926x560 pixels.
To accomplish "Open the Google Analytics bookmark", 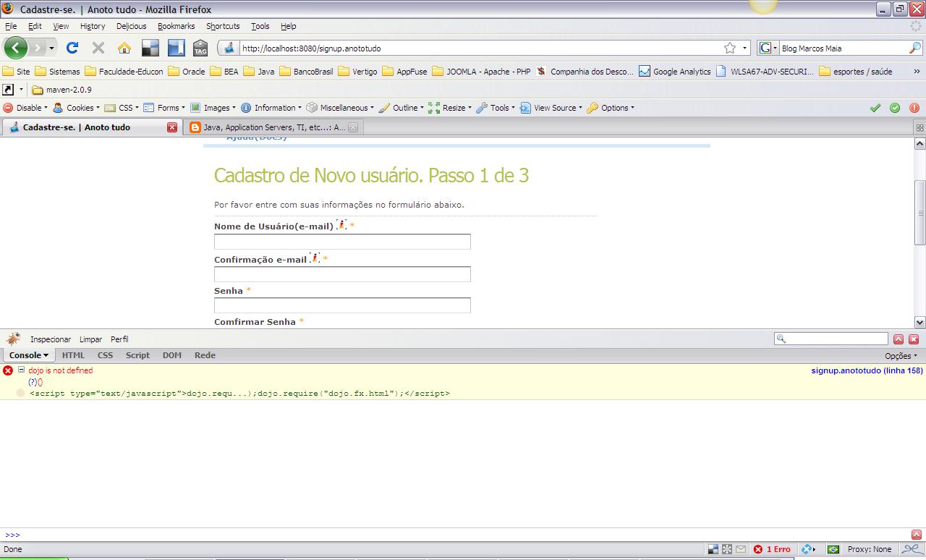I will pyautogui.click(x=674, y=72).
